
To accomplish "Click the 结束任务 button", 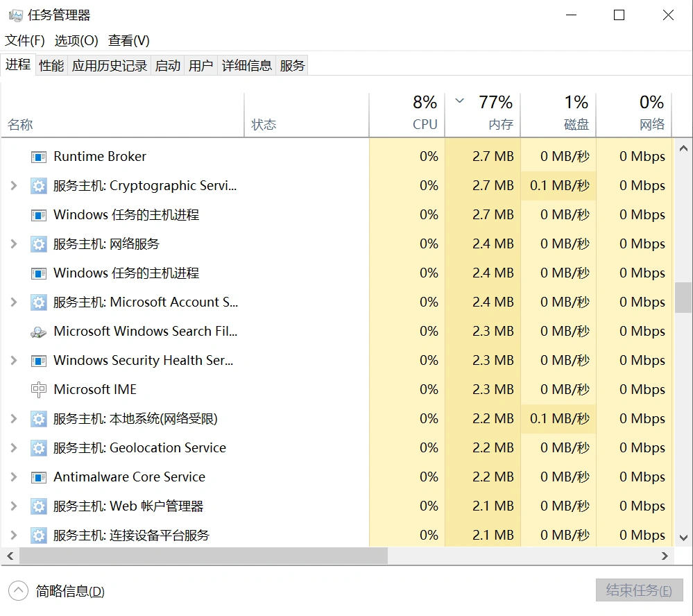I will point(638,590).
